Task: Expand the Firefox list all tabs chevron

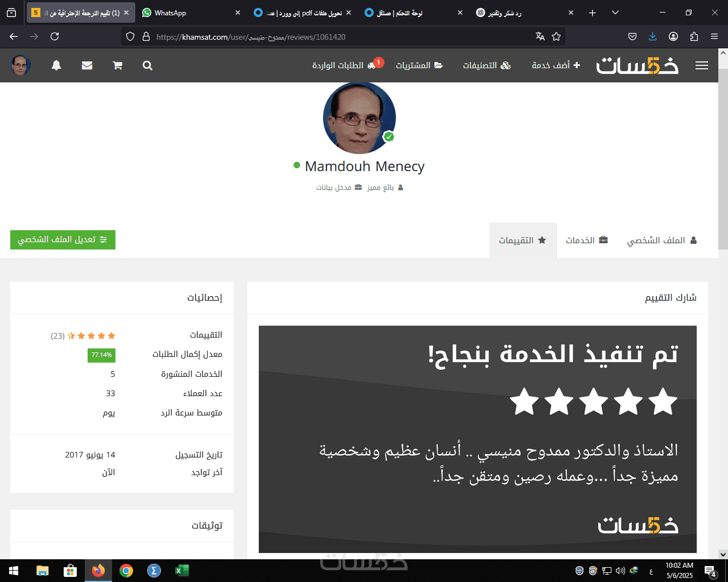Action: pyautogui.click(x=615, y=13)
